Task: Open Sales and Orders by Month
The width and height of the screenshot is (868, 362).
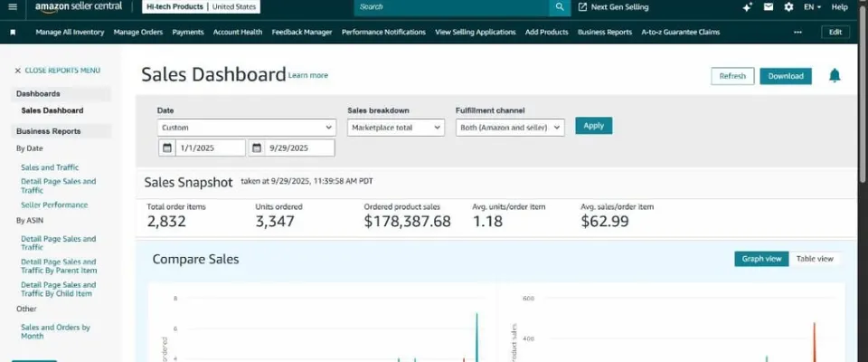Action: (55, 331)
